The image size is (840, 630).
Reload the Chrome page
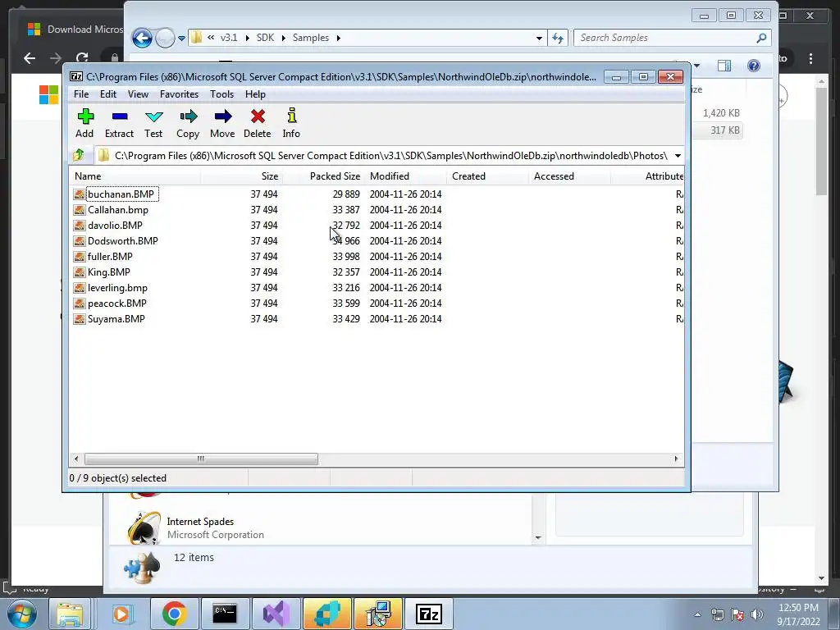click(x=82, y=58)
